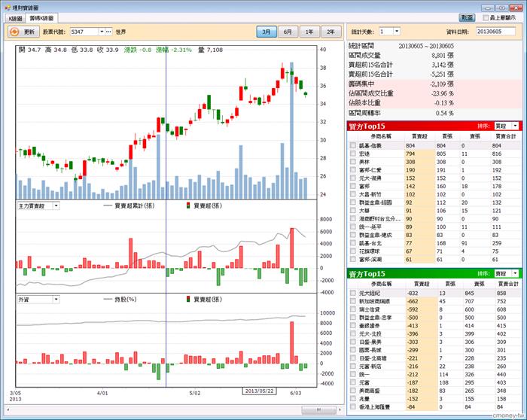Set chart range to 6月
The image size is (527, 420).
[x=288, y=32]
